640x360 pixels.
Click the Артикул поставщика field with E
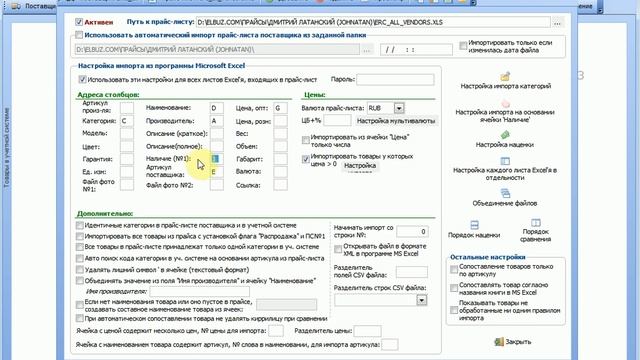click(216, 172)
